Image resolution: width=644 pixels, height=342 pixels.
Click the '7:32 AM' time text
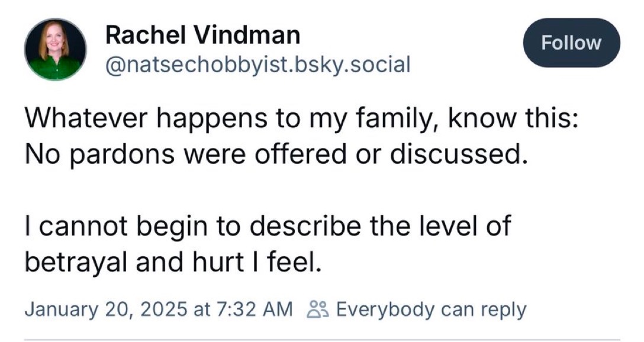pyautogui.click(x=257, y=309)
